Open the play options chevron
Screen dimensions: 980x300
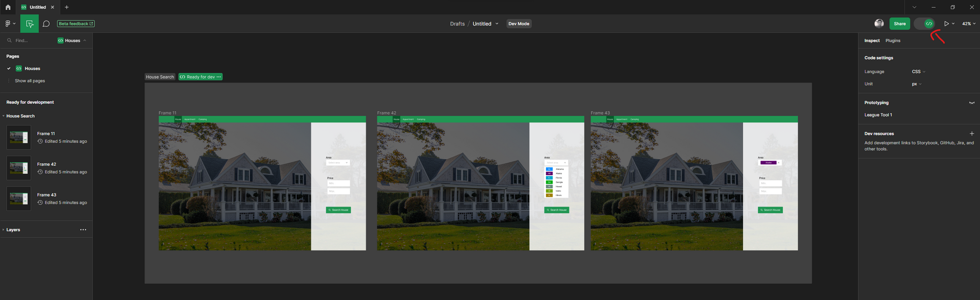953,23
